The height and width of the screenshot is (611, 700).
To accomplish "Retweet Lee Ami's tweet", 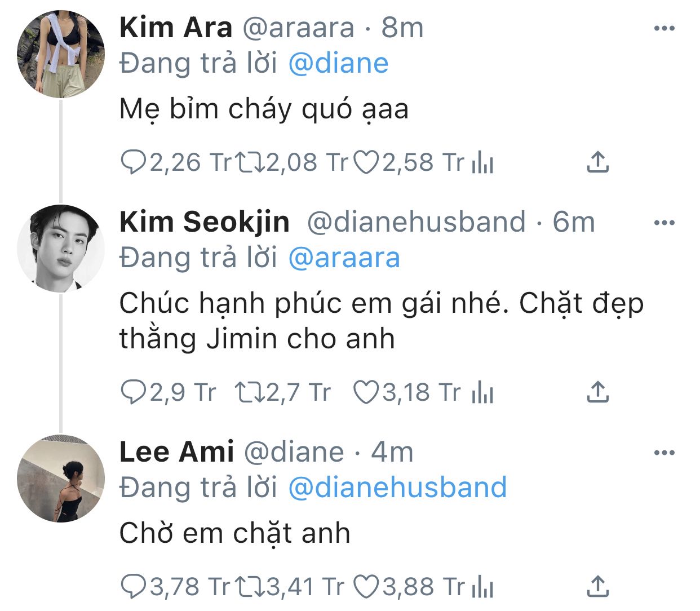I will pyautogui.click(x=251, y=587).
